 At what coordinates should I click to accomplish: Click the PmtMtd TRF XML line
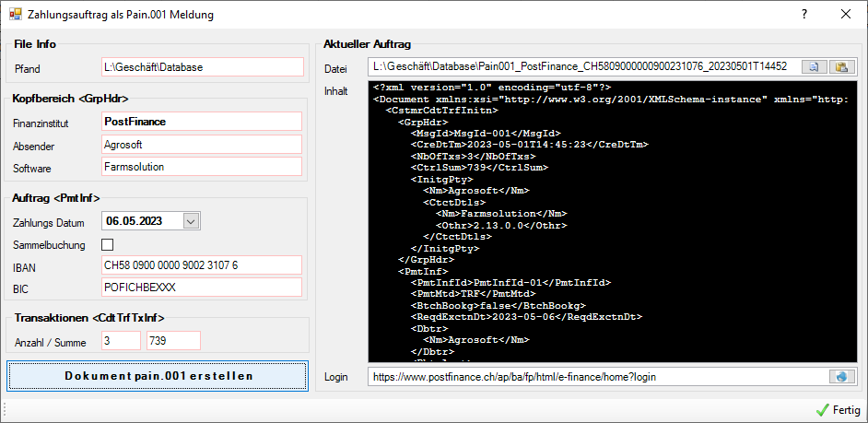pos(474,294)
